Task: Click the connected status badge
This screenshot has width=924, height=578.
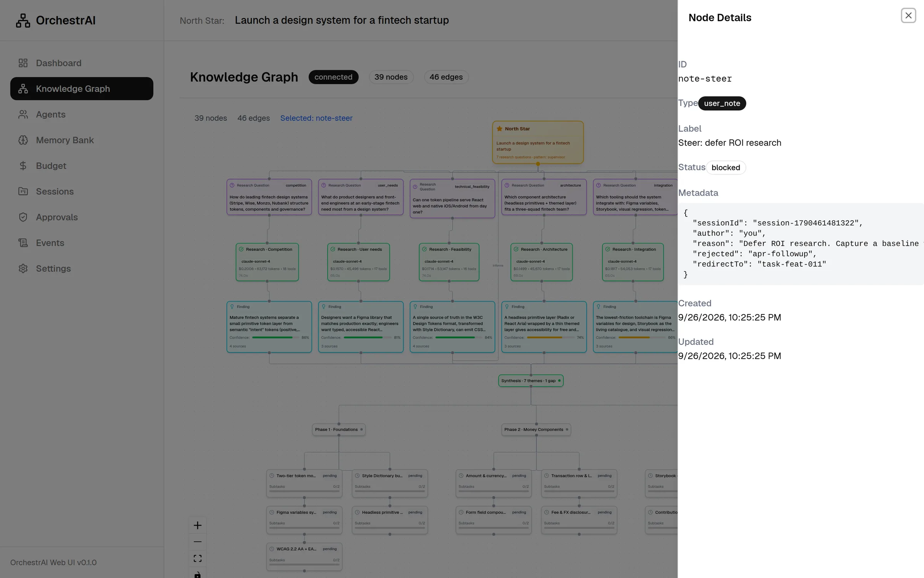Action: [333, 77]
